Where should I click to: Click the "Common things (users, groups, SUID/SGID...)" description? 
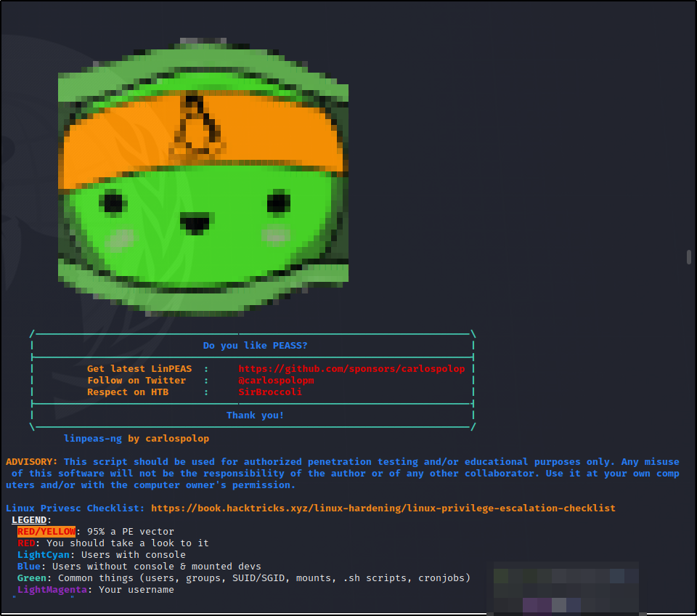[264, 577]
